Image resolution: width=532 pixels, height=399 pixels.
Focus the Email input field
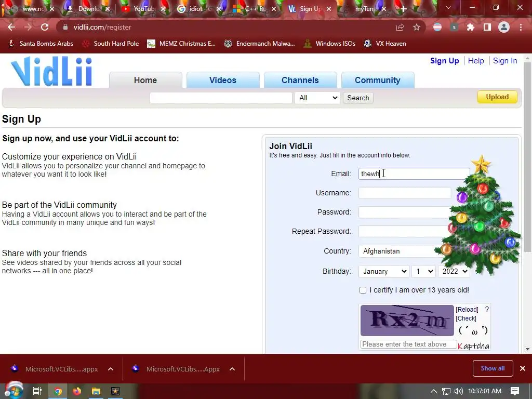pyautogui.click(x=414, y=174)
